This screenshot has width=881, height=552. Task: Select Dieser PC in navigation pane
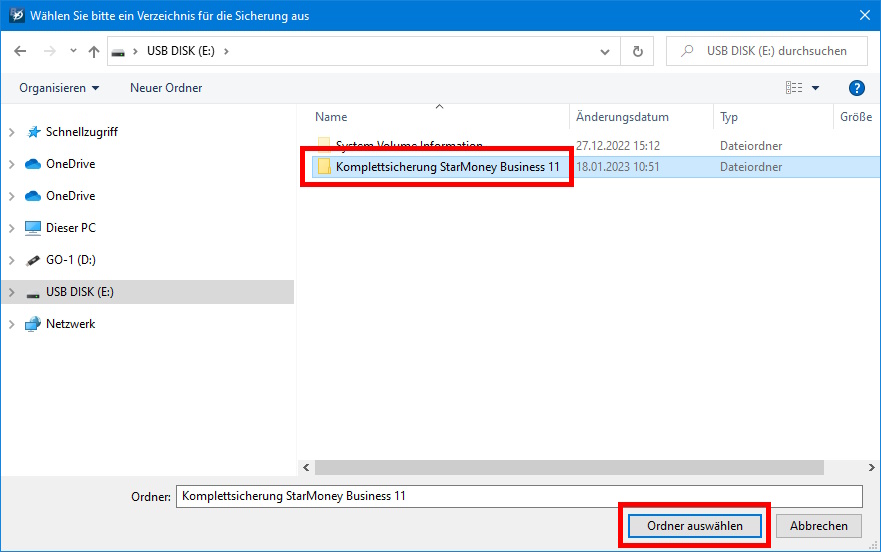71,228
